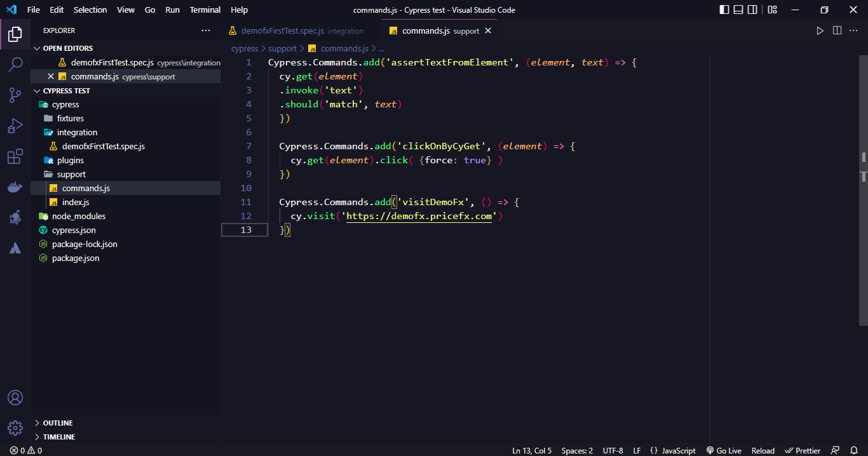Toggle the primary side bar layout button
Screen dimensions: 868x456
pos(724,10)
